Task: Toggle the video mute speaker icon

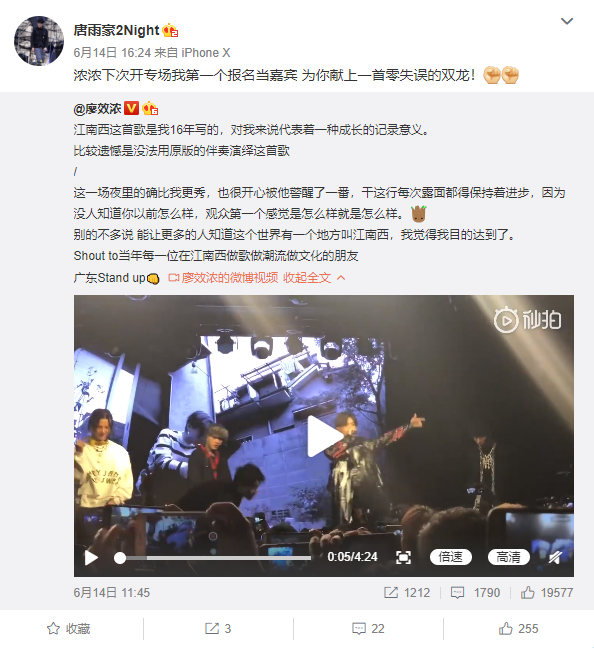Action: [555, 557]
